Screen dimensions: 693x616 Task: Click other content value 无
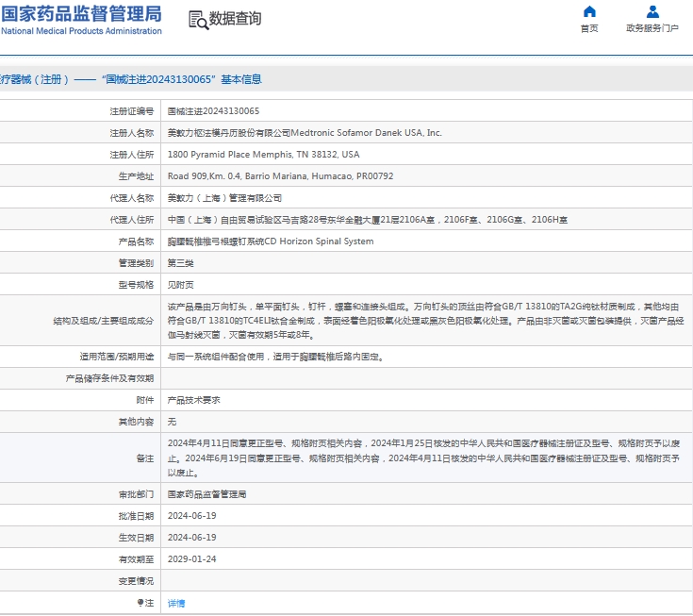click(172, 422)
